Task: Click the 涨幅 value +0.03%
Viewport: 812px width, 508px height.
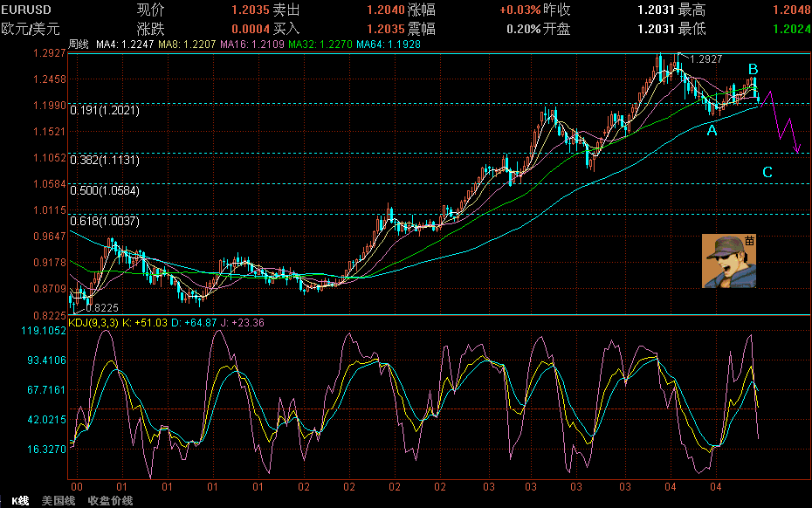Action: pyautogui.click(x=520, y=10)
